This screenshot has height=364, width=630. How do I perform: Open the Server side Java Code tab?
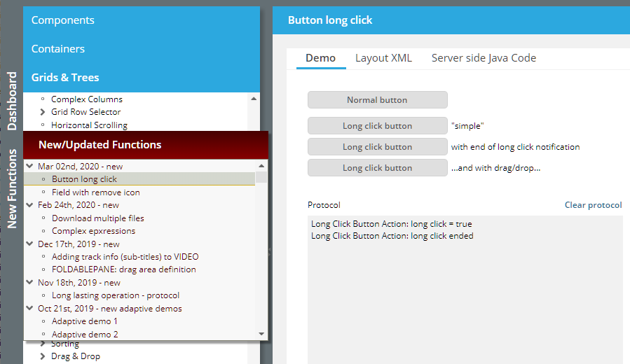click(x=484, y=58)
